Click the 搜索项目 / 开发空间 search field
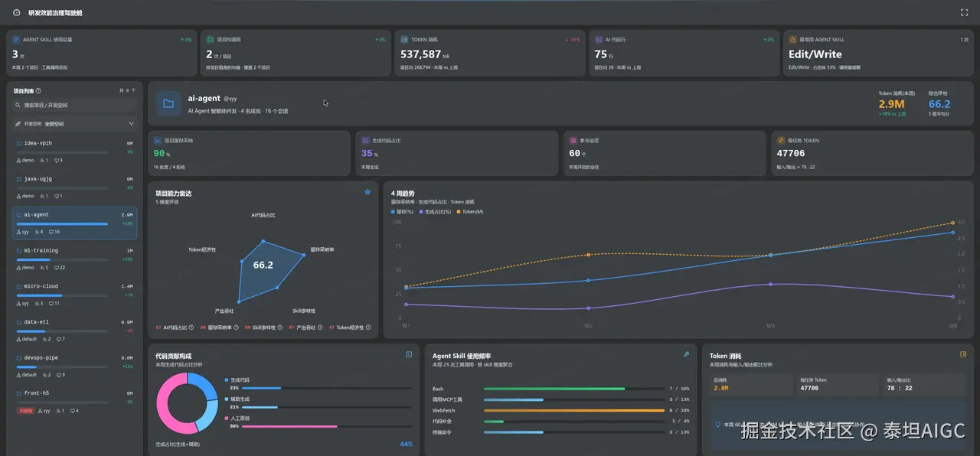This screenshot has height=456, width=980. pos(75,105)
